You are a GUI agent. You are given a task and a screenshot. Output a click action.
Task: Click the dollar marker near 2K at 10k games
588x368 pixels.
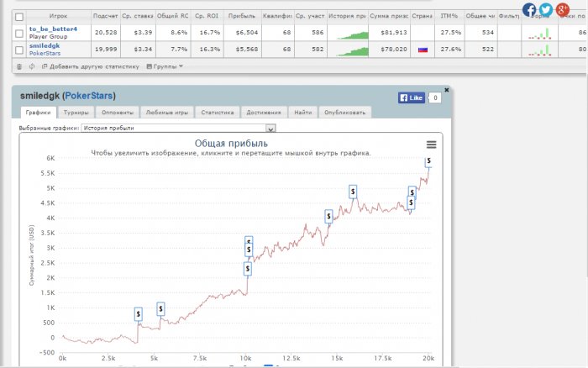(x=248, y=269)
